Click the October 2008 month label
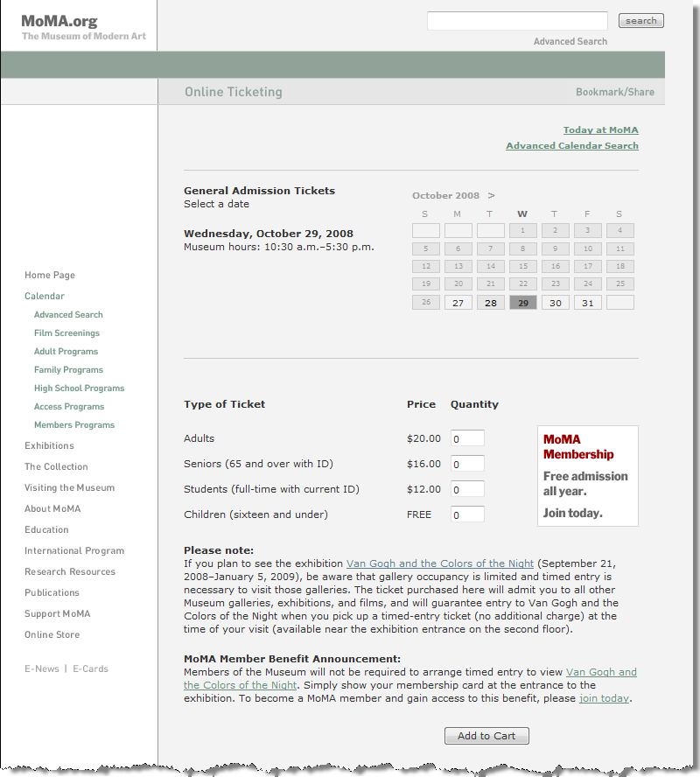This screenshot has height=777, width=700. [x=445, y=195]
